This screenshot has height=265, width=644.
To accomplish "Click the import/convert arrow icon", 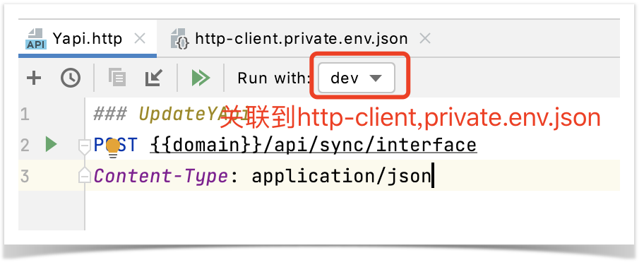I will (x=154, y=78).
